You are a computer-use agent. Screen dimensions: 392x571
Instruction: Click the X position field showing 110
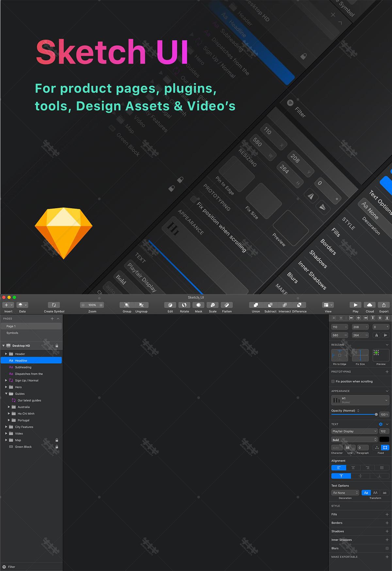[x=340, y=327]
